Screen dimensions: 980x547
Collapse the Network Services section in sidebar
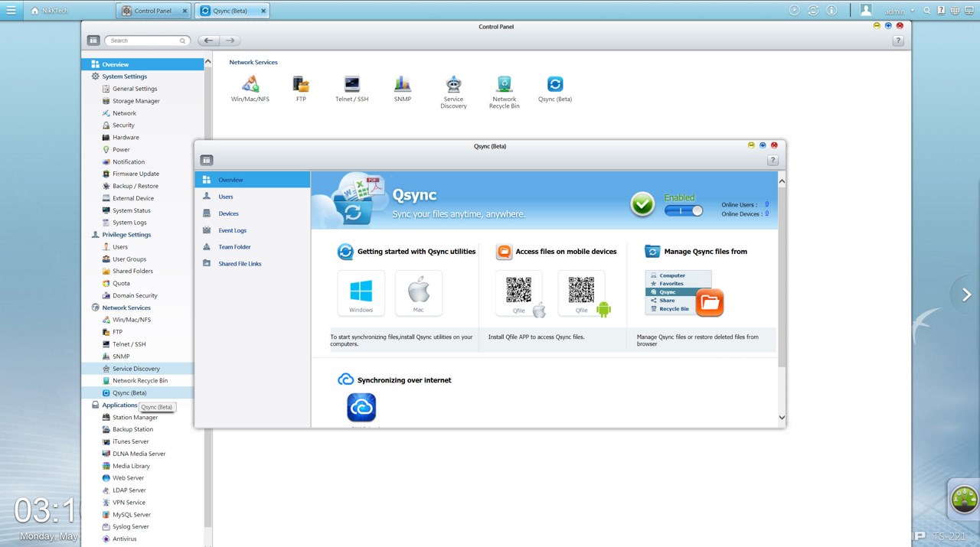tap(126, 308)
